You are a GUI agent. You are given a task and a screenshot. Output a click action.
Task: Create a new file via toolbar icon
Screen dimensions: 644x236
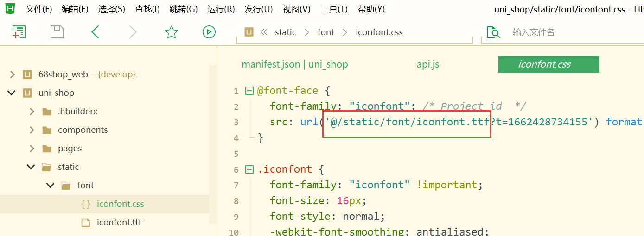point(19,32)
